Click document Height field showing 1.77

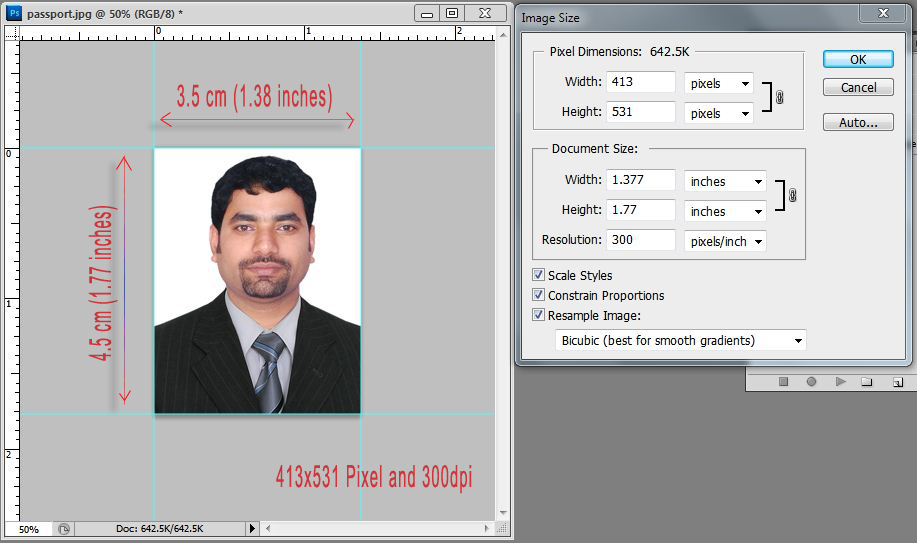[x=641, y=209]
